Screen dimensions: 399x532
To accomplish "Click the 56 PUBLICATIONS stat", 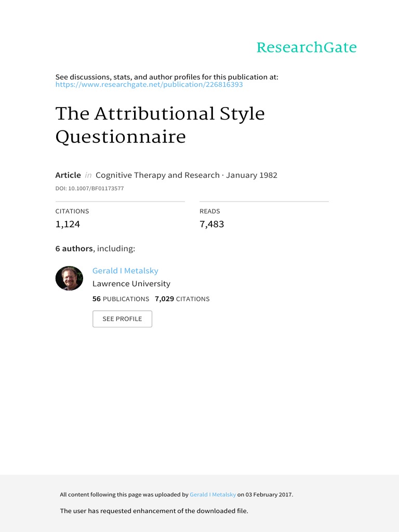I will coord(121,299).
